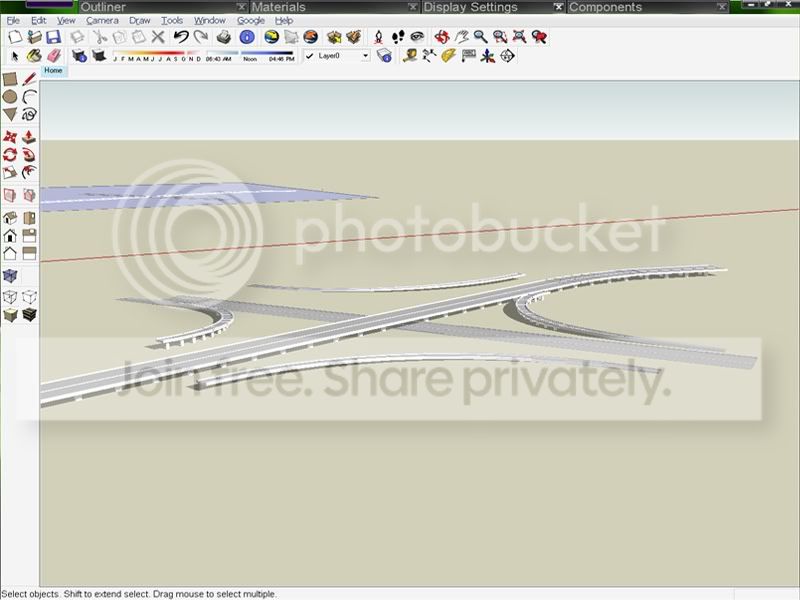Image resolution: width=800 pixels, height=600 pixels.
Task: Toggle X-ray face style
Action: pyautogui.click(x=10, y=276)
